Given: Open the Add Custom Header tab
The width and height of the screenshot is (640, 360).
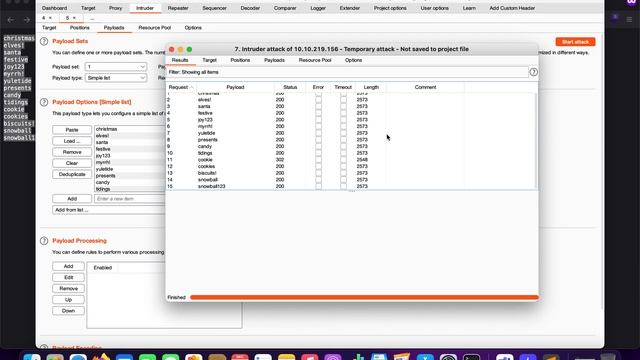Looking at the screenshot, I should 512,8.
